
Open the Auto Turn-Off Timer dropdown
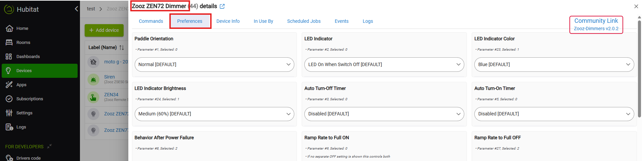[x=384, y=114]
